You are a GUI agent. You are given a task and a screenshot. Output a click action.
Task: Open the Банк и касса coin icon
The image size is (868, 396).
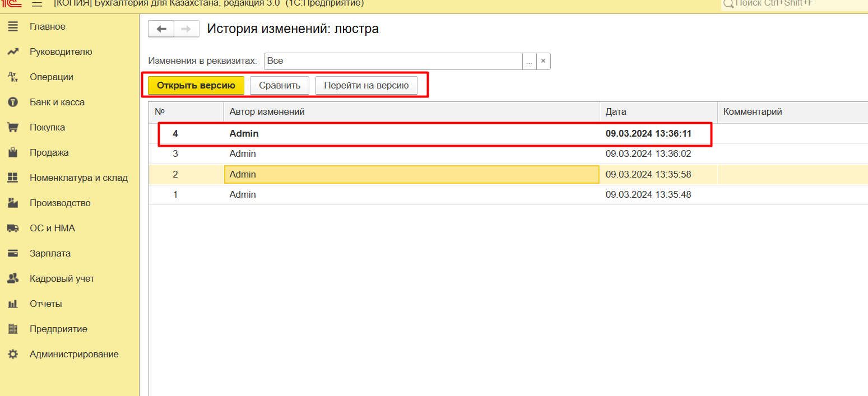coord(13,103)
